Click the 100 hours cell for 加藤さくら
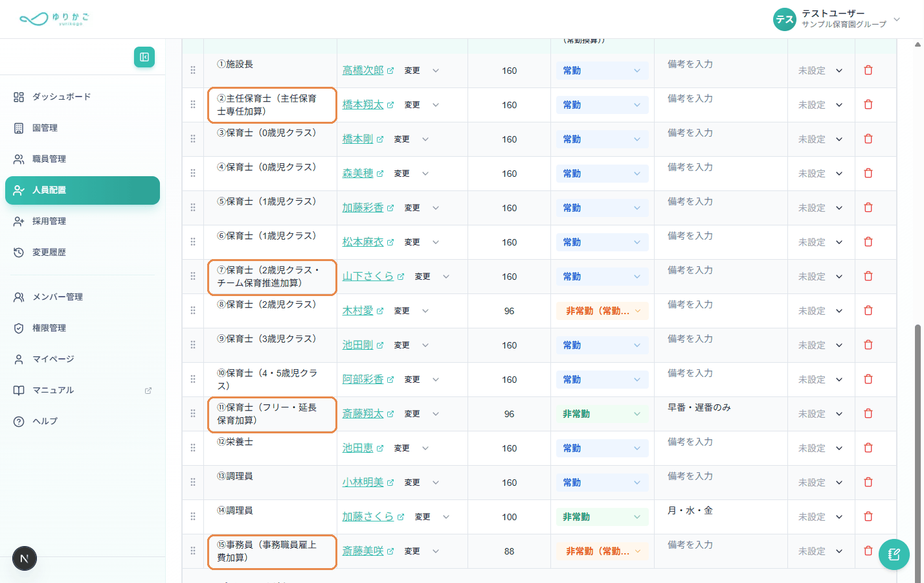This screenshot has height=583, width=924. 510,517
